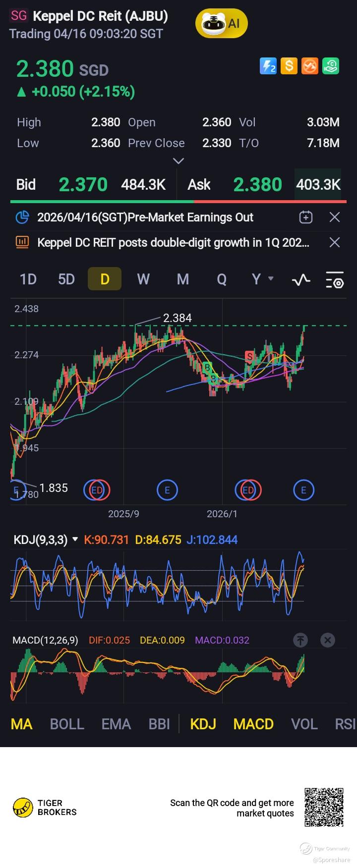357x868 pixels.
Task: Tap the current price 2.380 SGD
Action: click(x=62, y=69)
